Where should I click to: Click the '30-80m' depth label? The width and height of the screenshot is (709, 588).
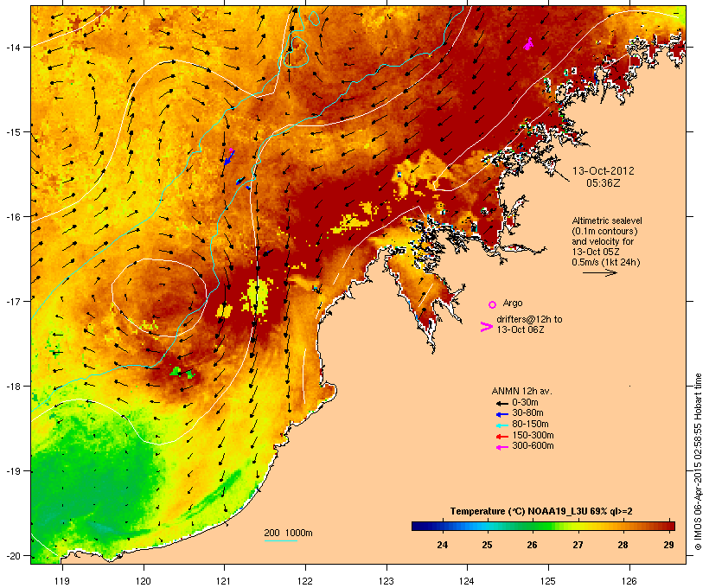[527, 413]
